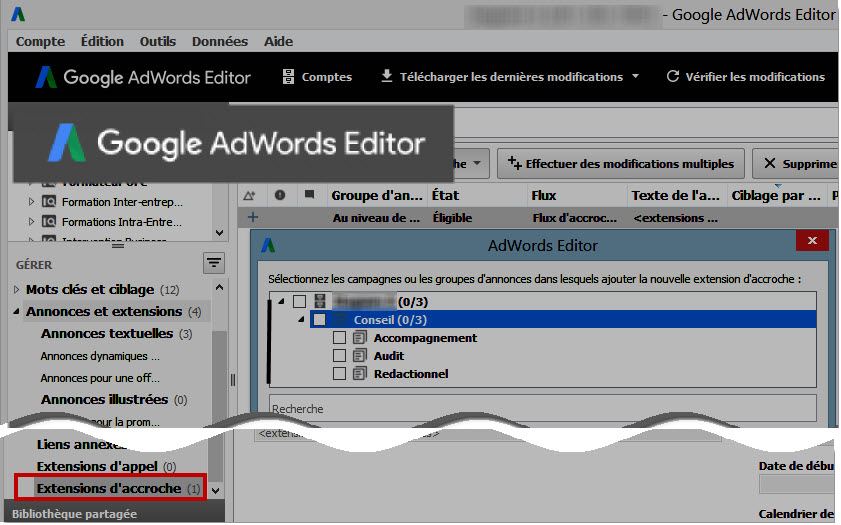
Task: Open dropdown arrow beside Télécharger les dernières modifications
Action: tap(636, 76)
